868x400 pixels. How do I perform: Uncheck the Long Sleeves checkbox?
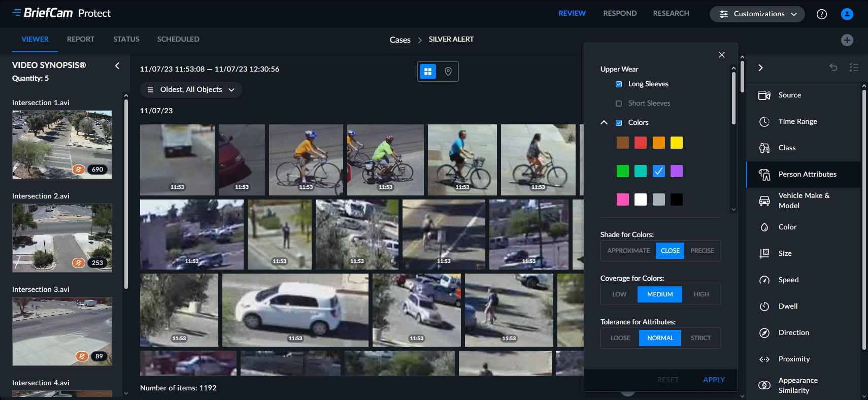(x=619, y=84)
